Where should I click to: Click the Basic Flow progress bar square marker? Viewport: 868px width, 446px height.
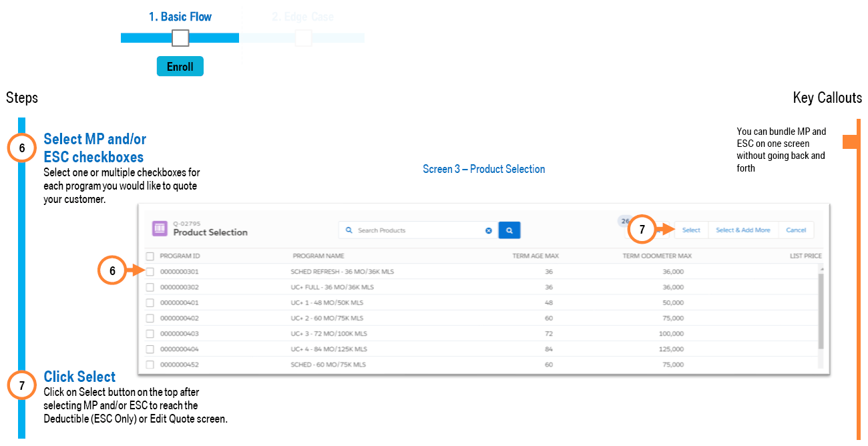pyautogui.click(x=180, y=38)
